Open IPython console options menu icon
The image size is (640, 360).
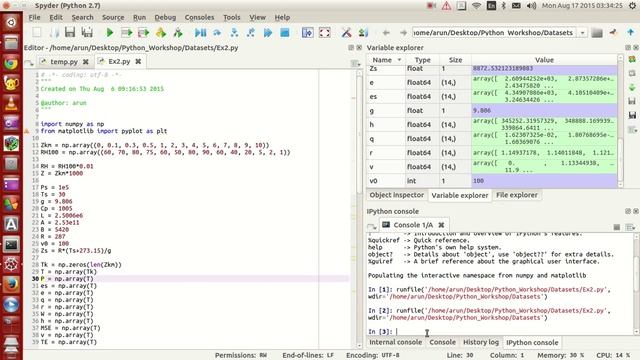point(630,227)
